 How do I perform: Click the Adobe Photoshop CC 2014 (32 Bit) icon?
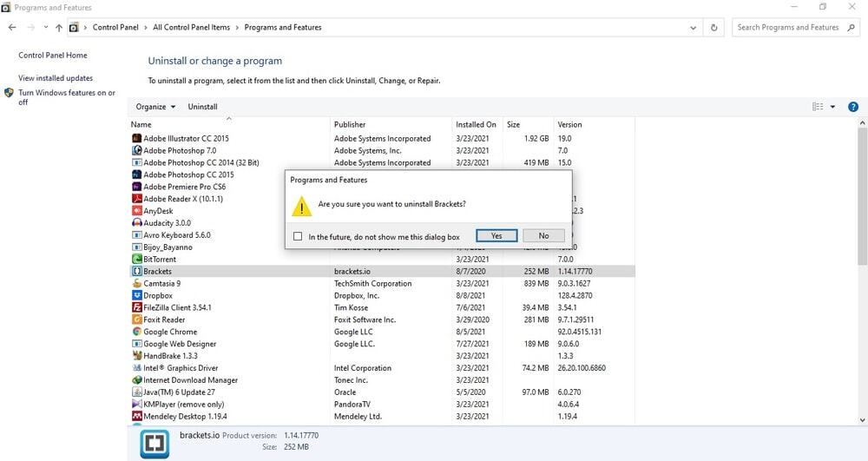pyautogui.click(x=137, y=162)
